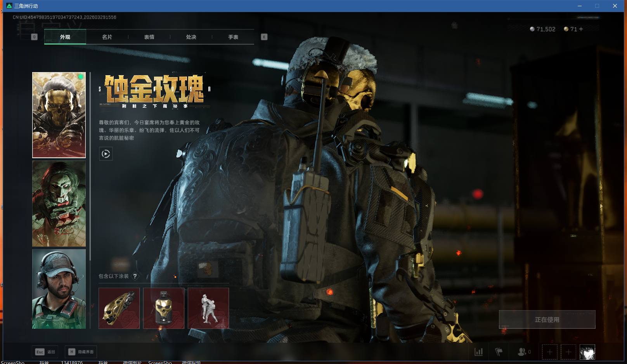Open the 名片 tab

tap(107, 37)
